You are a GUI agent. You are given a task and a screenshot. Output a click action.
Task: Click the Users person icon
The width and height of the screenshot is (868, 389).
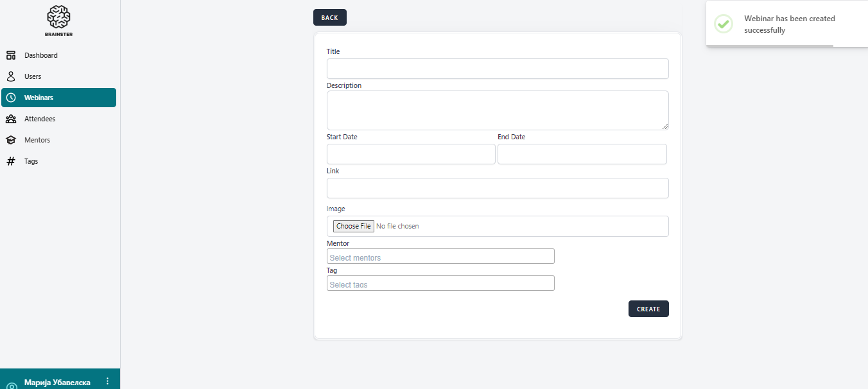[11, 76]
